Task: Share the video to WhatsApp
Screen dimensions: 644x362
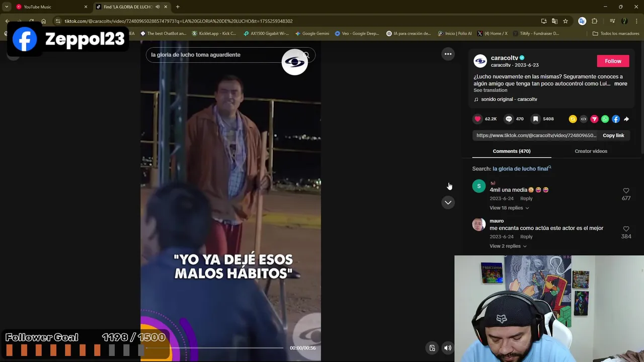Action: [x=605, y=119]
